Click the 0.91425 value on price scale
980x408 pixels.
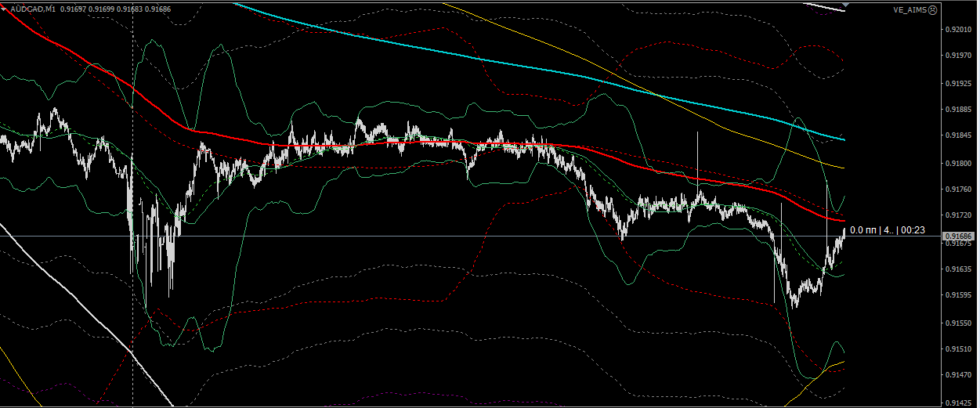click(960, 403)
